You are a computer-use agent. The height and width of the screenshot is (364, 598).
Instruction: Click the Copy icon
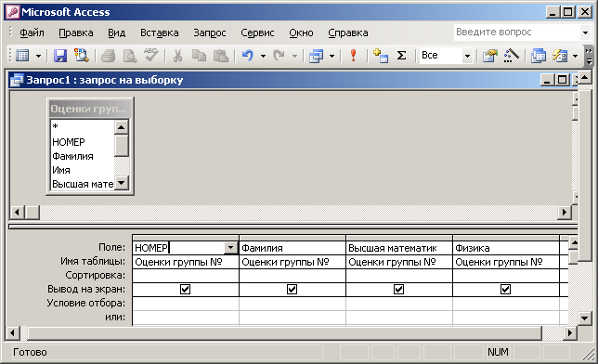(199, 56)
